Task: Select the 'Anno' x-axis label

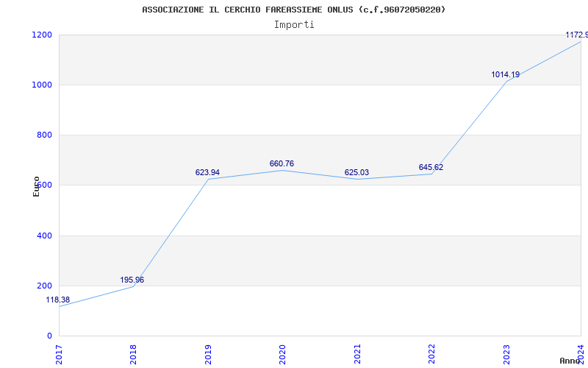Action: tap(570, 361)
